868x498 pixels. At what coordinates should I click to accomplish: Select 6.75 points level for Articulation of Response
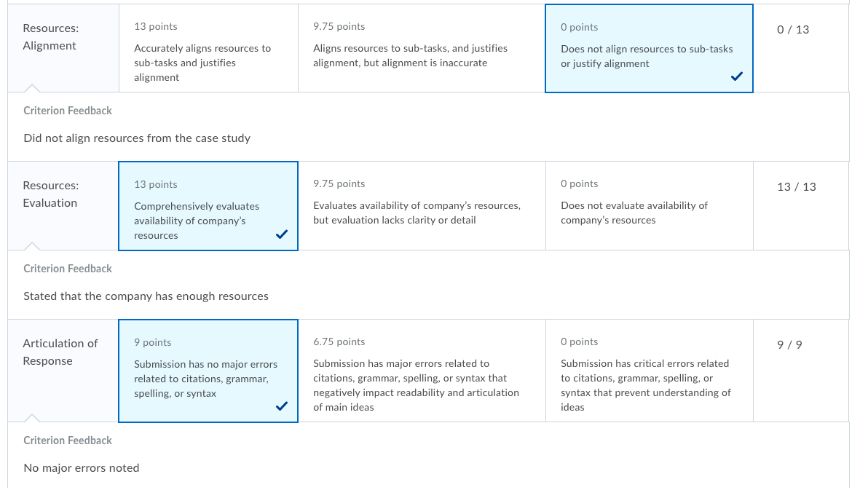tap(422, 371)
